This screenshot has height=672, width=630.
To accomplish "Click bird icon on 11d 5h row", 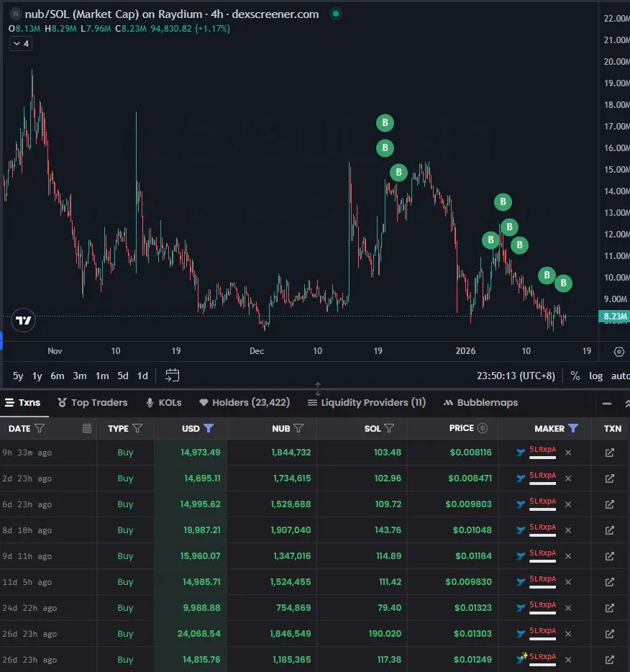I will point(521,582).
